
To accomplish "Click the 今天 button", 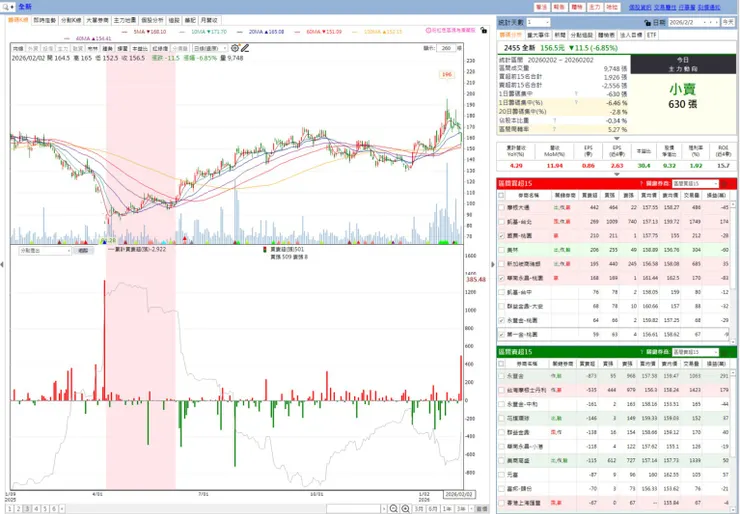I will (x=728, y=22).
